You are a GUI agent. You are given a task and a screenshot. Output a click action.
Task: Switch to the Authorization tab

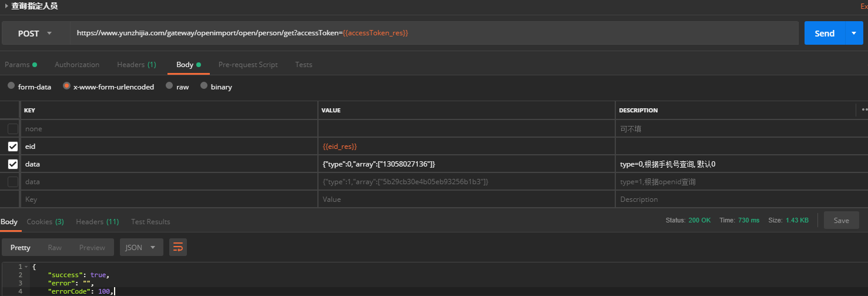(77, 65)
